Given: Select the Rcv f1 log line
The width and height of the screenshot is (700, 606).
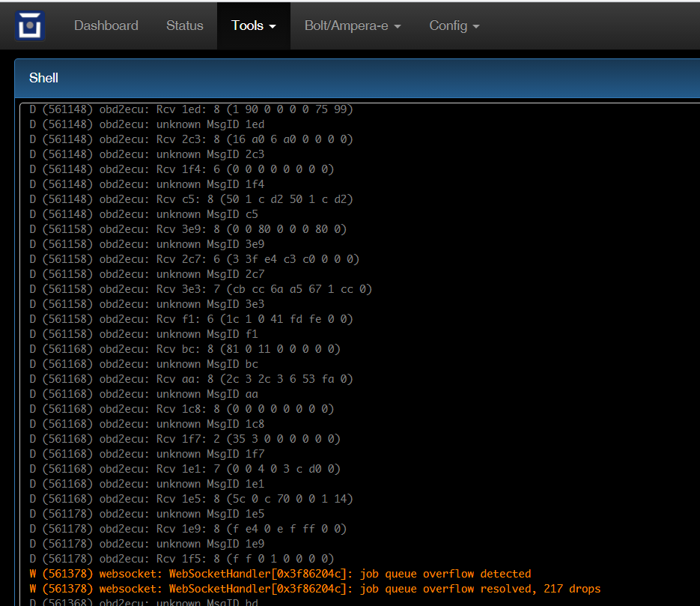Looking at the screenshot, I should pos(191,319).
